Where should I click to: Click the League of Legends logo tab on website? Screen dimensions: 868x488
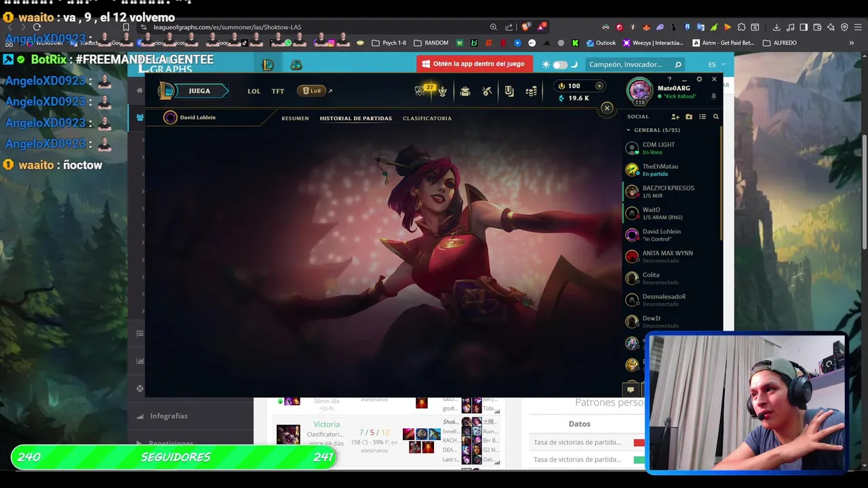tap(268, 64)
